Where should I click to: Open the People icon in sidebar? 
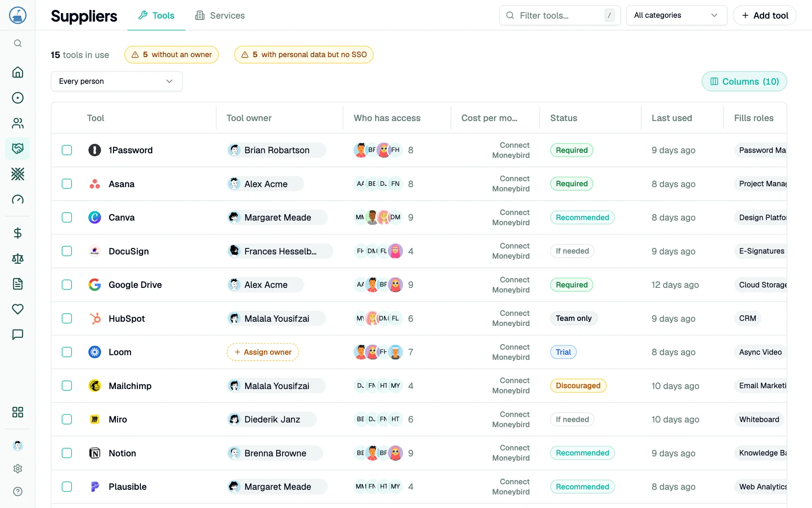click(x=18, y=123)
